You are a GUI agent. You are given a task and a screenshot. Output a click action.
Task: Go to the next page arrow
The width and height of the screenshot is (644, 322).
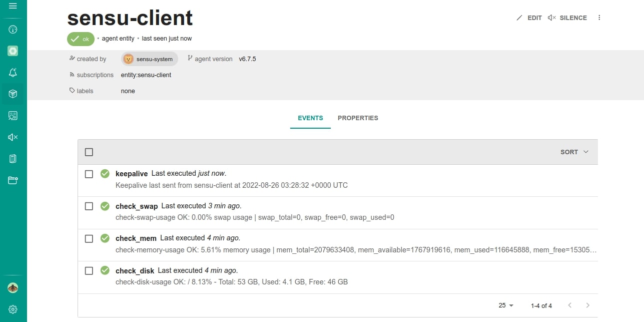pyautogui.click(x=588, y=305)
